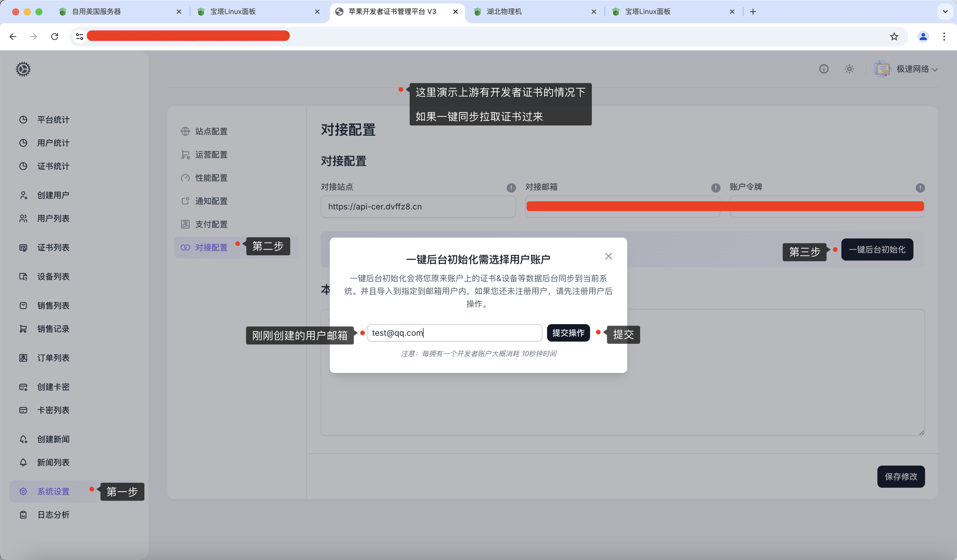Bookmark this page with the star icon

(894, 36)
